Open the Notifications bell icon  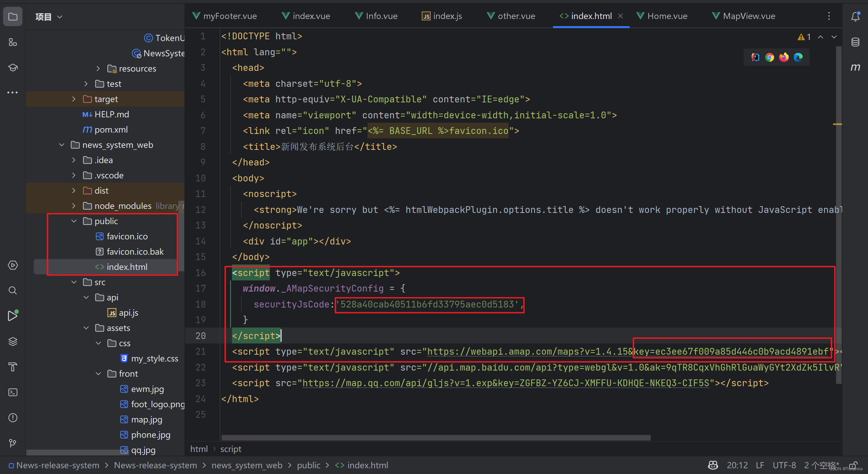(x=855, y=16)
